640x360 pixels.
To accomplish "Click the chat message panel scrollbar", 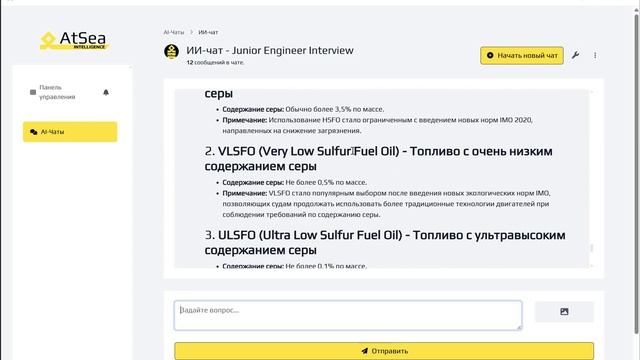I will pos(591,247).
